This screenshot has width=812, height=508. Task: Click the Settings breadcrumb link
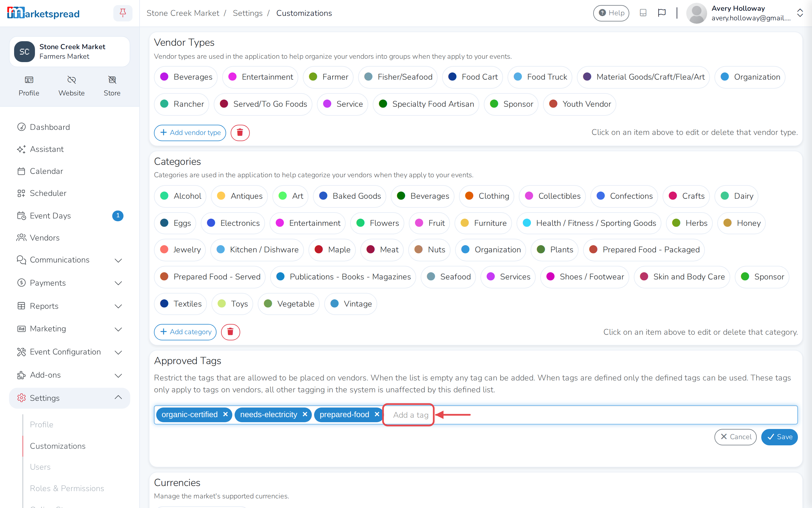[248, 13]
